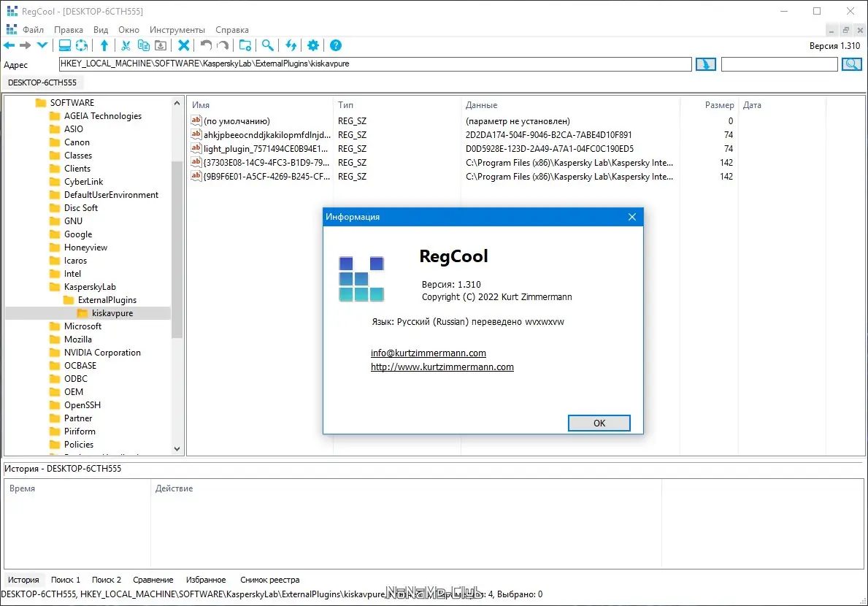Switch to the Поиск 1 tab
Screen dimensions: 868x606
pyautogui.click(x=65, y=580)
